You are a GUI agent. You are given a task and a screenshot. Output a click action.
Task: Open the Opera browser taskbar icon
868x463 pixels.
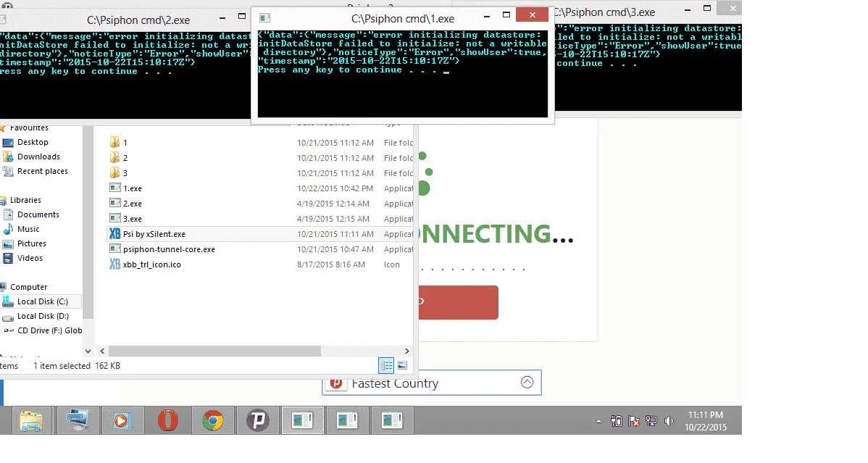pos(167,421)
